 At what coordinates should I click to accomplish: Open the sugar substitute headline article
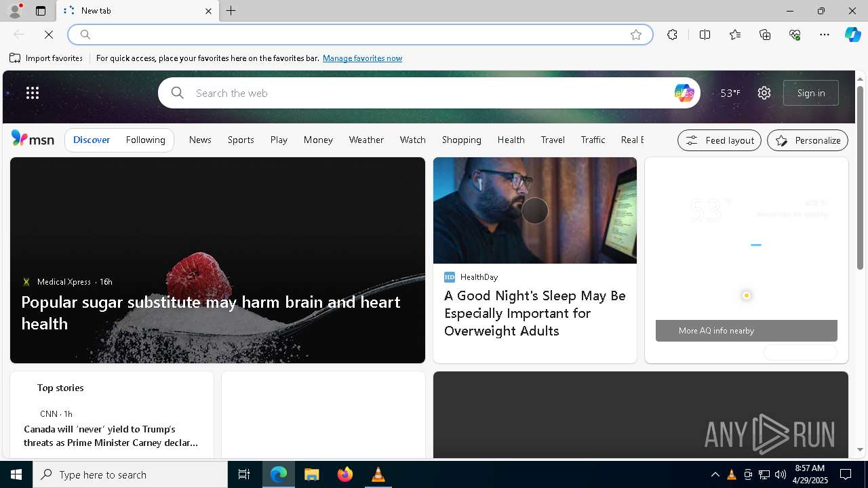click(x=211, y=312)
